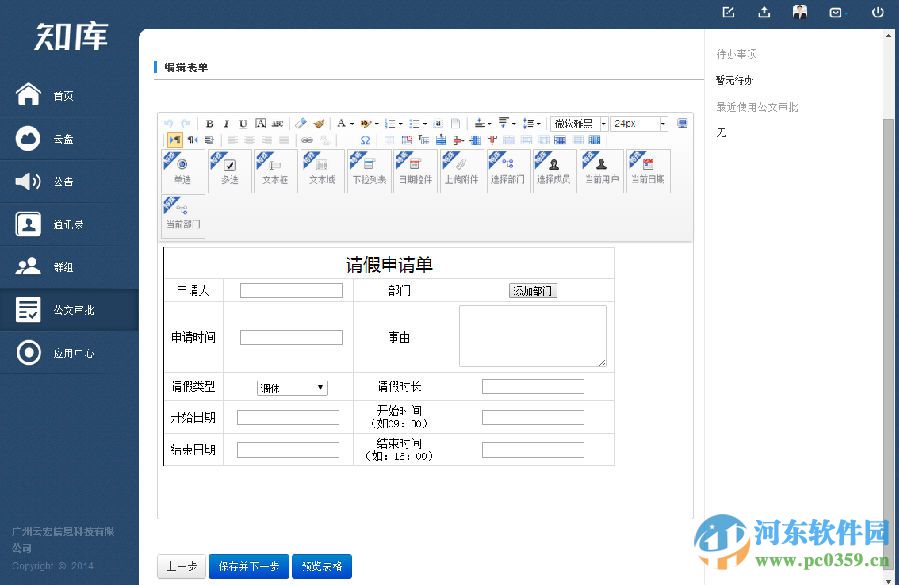The image size is (899, 585).
Task: Toggle italic formatting in the editor
Action: [x=227, y=122]
